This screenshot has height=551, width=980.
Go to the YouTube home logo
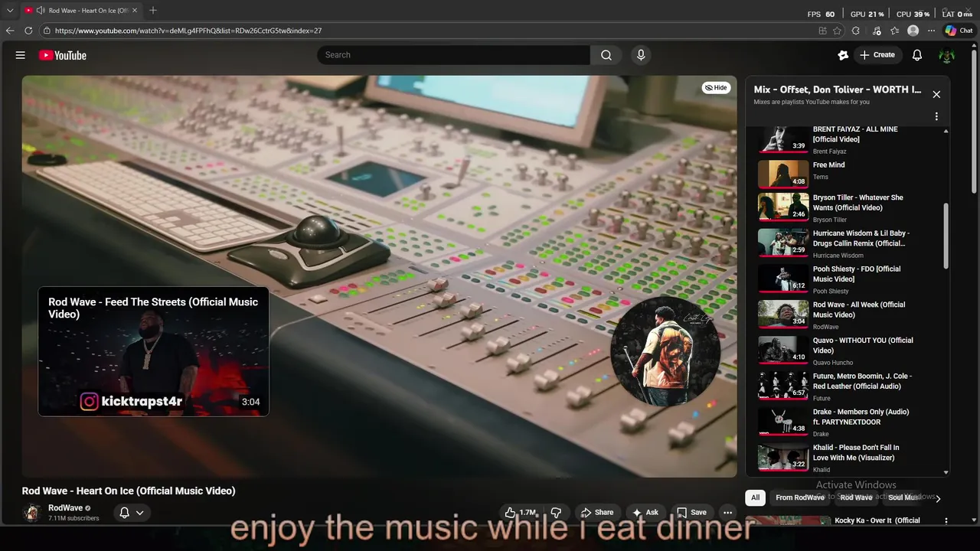tap(63, 55)
